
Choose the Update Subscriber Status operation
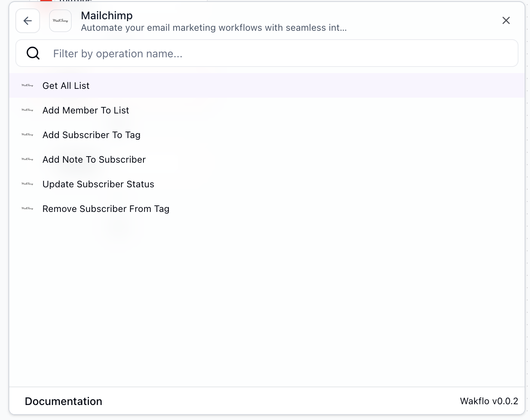click(98, 184)
